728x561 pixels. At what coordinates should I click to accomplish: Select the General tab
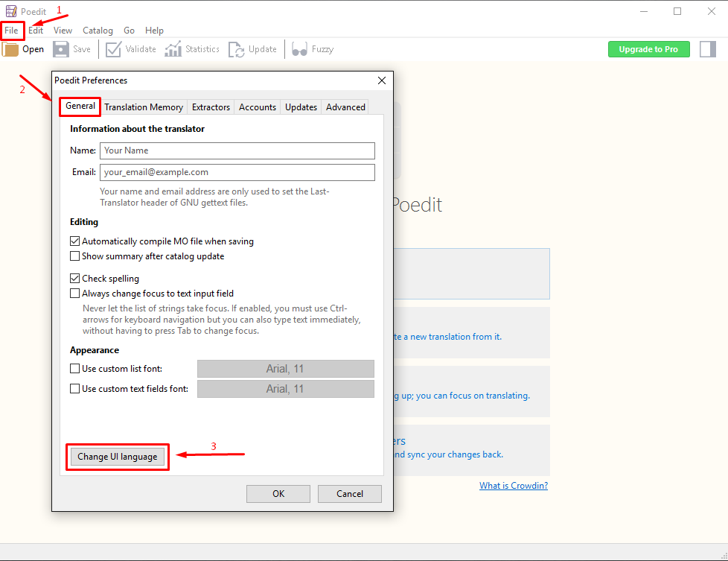80,107
